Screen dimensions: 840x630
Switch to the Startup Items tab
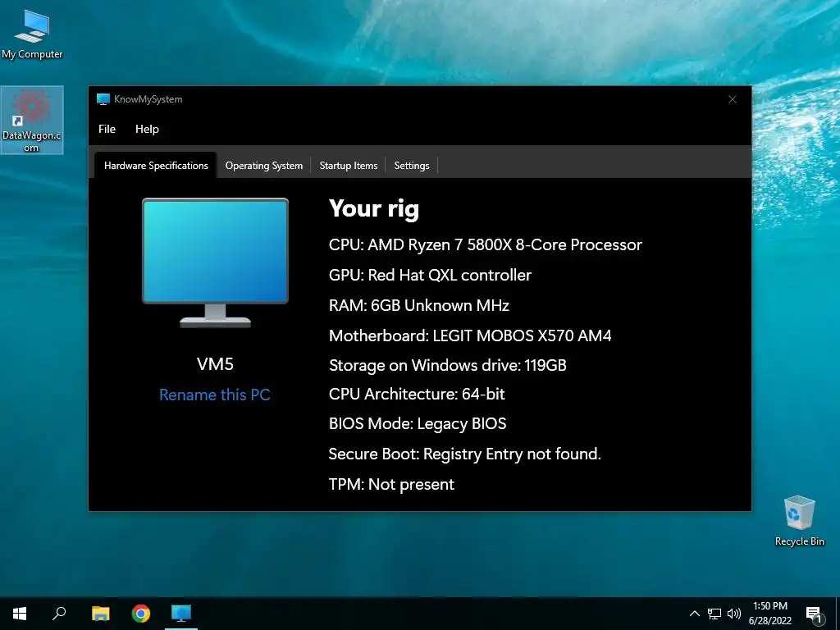[x=348, y=166]
